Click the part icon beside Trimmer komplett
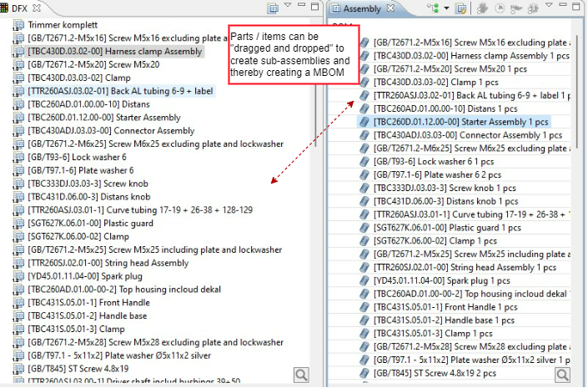Screen dimensions: 588x388 [x=18, y=25]
